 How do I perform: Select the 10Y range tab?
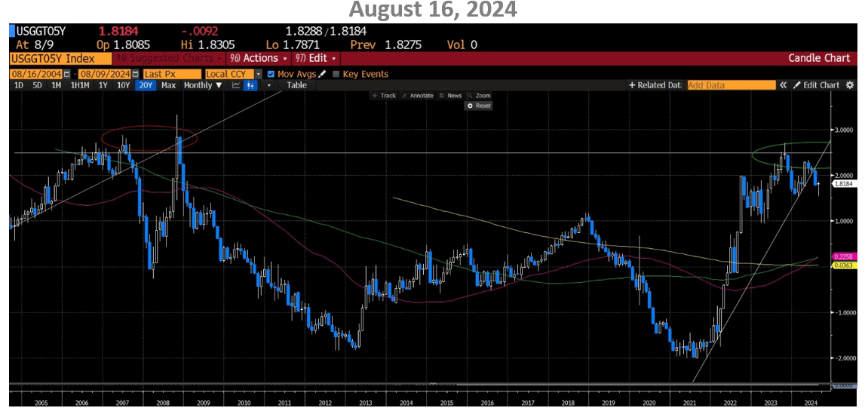point(123,85)
